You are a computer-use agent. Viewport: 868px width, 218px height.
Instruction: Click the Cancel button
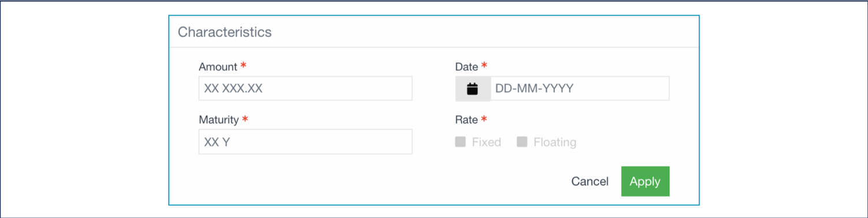click(589, 182)
